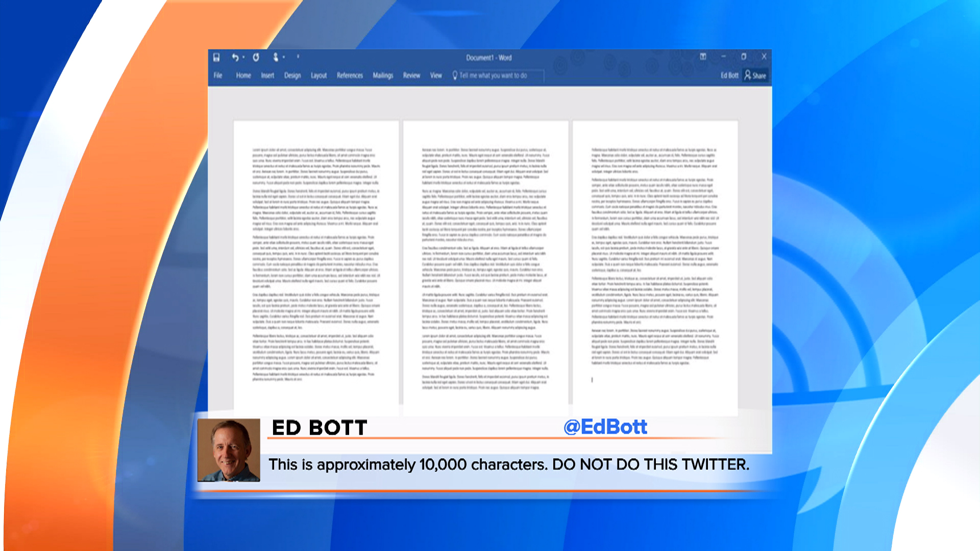Expand the touch mode dropdown arrow

pyautogui.click(x=284, y=57)
